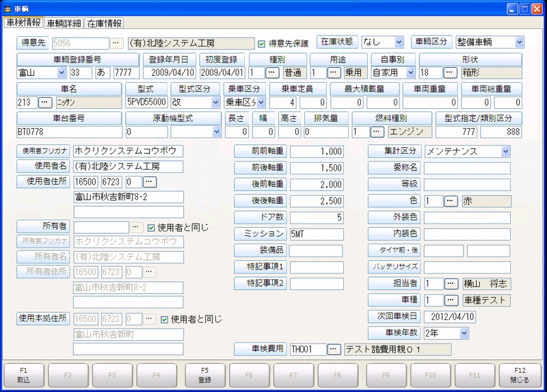Open the 車名 lookup ellipsis button
Viewport: 547px width, 392px height.
point(45,102)
